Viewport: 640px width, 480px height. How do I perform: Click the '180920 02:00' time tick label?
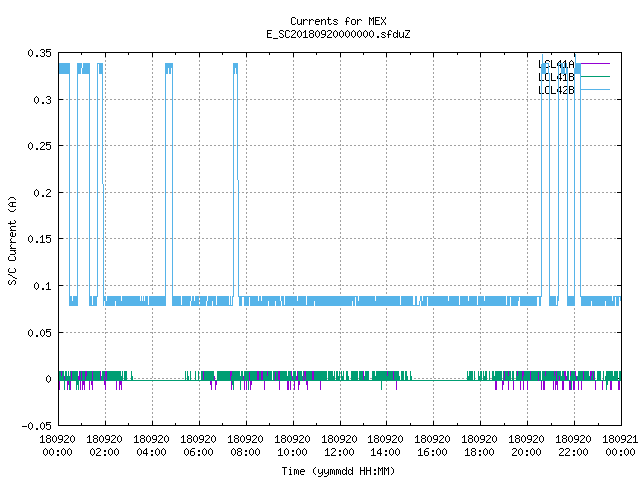104,446
